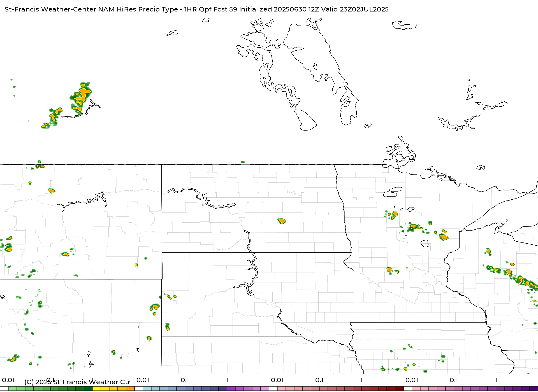Click the '1' label above the dark purple swatches
The width and height of the screenshot is (538, 392).
click(x=496, y=380)
